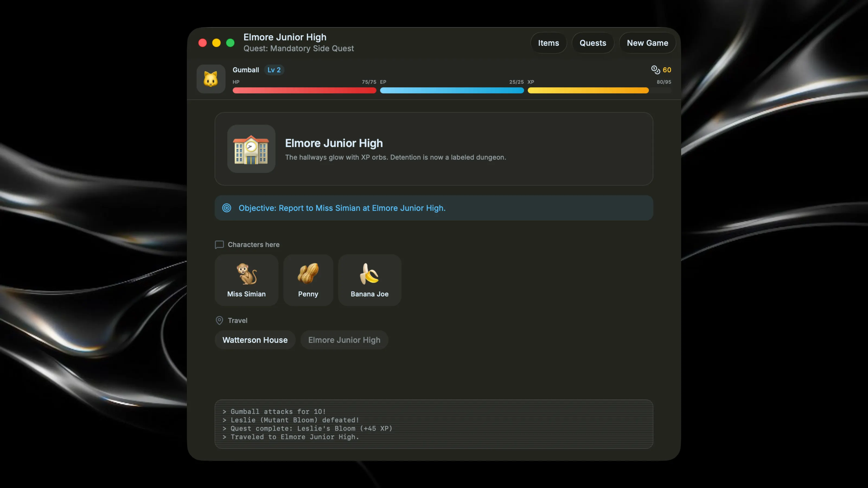Click the Gumball player name
The image size is (868, 488).
(246, 70)
